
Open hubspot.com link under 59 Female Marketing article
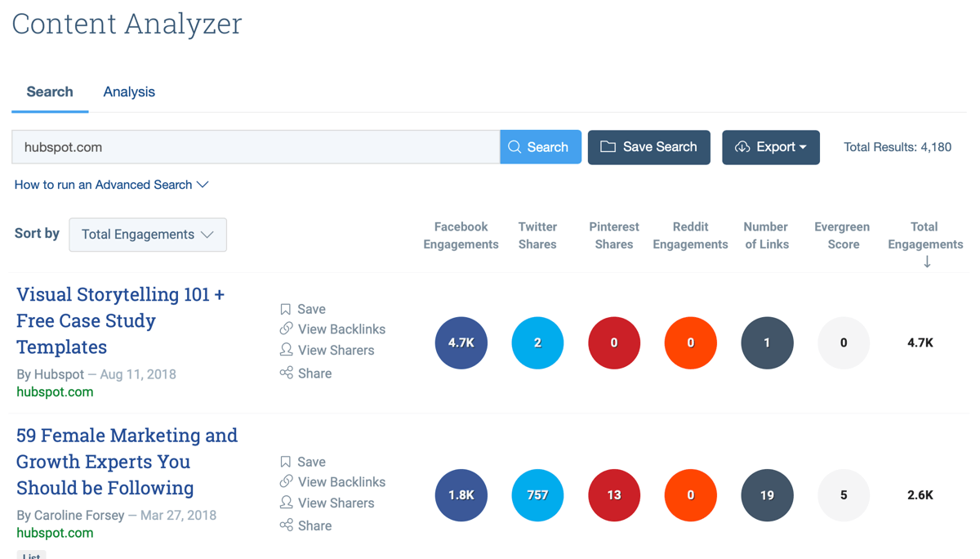[55, 533]
